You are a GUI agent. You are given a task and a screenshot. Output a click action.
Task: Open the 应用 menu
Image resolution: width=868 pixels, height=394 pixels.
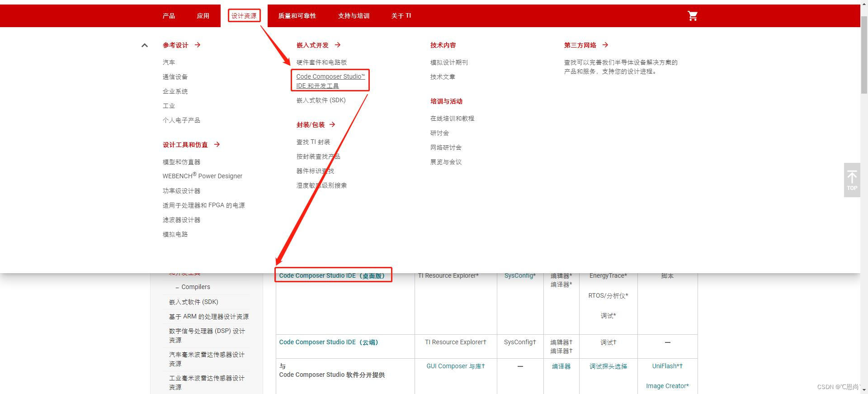coord(203,16)
